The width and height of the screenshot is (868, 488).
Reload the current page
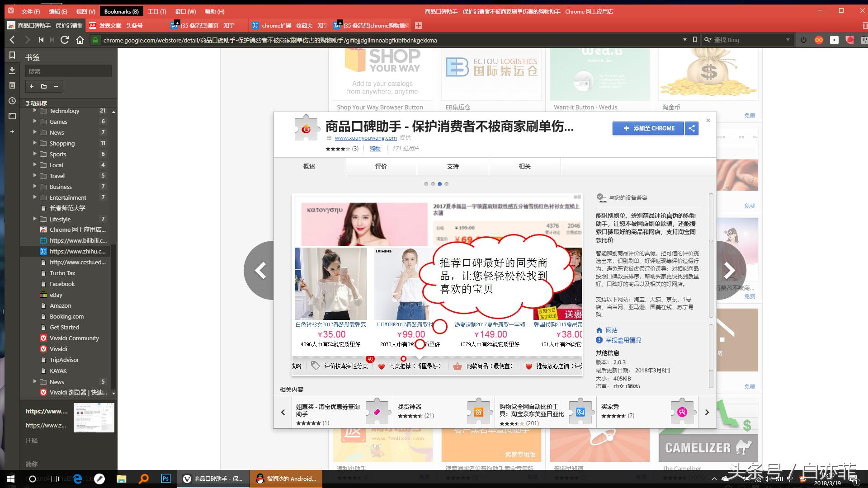pyautogui.click(x=65, y=40)
